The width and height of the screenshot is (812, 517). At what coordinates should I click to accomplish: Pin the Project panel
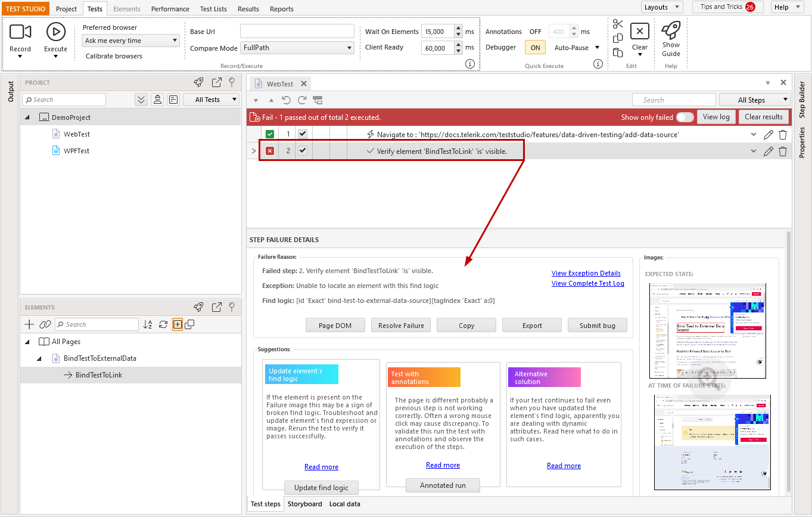pos(232,83)
